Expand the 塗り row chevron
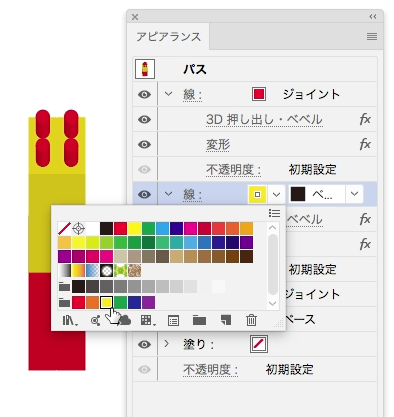This screenshot has height=417, width=394. pyautogui.click(x=167, y=343)
